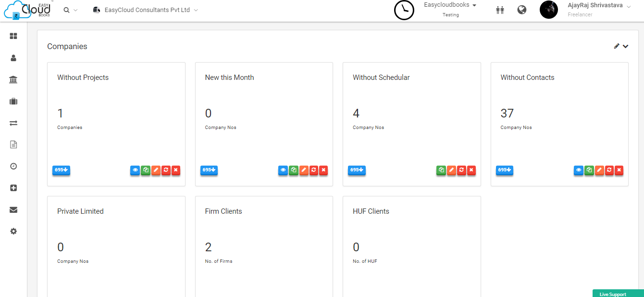Delete the Without Projects card
This screenshot has height=297, width=644.
176,170
